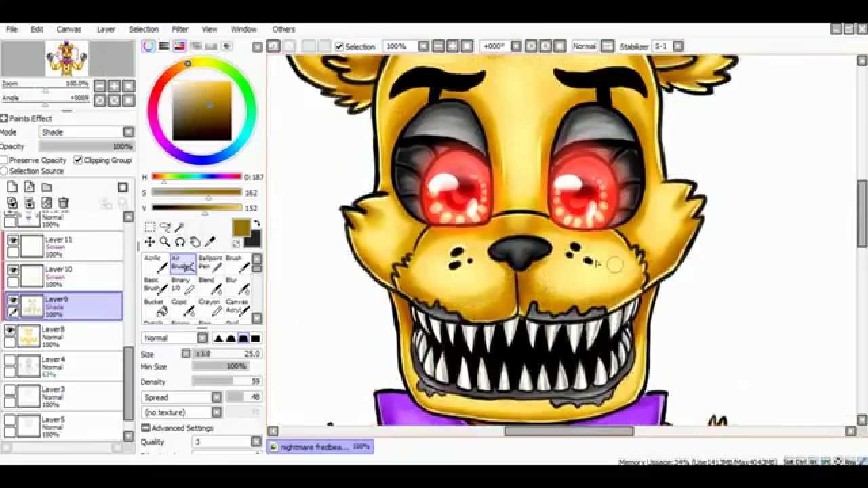This screenshot has height=488, width=868.
Task: Select the Crayon tool
Action: (x=210, y=306)
